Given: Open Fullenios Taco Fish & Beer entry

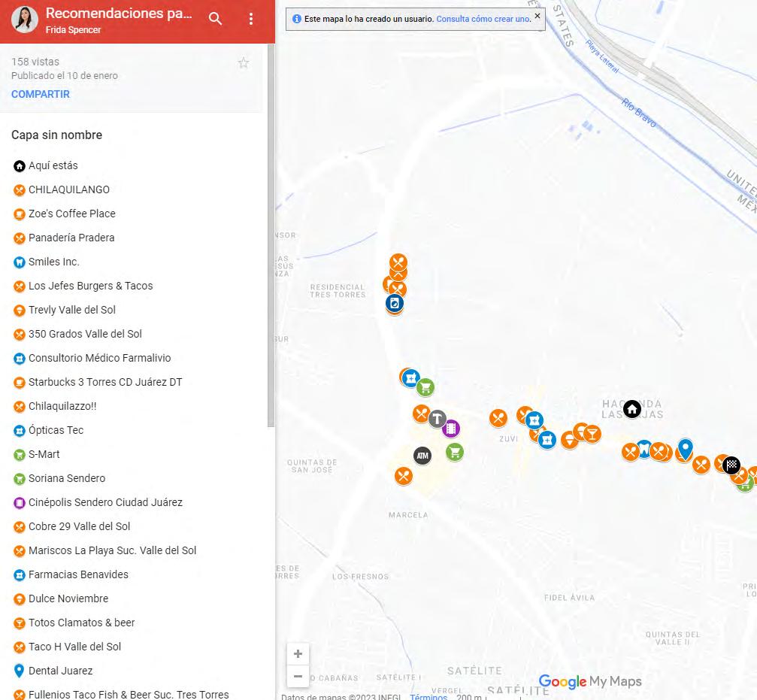Looking at the screenshot, I should [x=129, y=695].
